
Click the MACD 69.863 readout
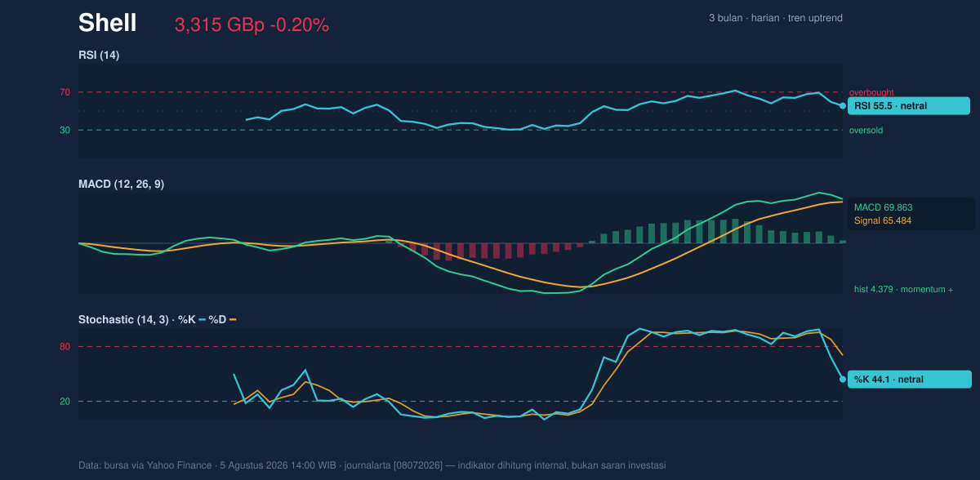(x=883, y=207)
